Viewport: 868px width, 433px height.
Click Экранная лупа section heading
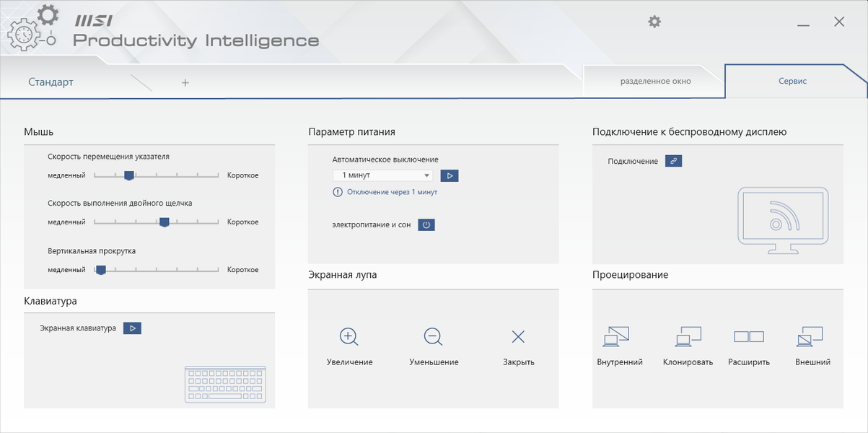click(343, 275)
